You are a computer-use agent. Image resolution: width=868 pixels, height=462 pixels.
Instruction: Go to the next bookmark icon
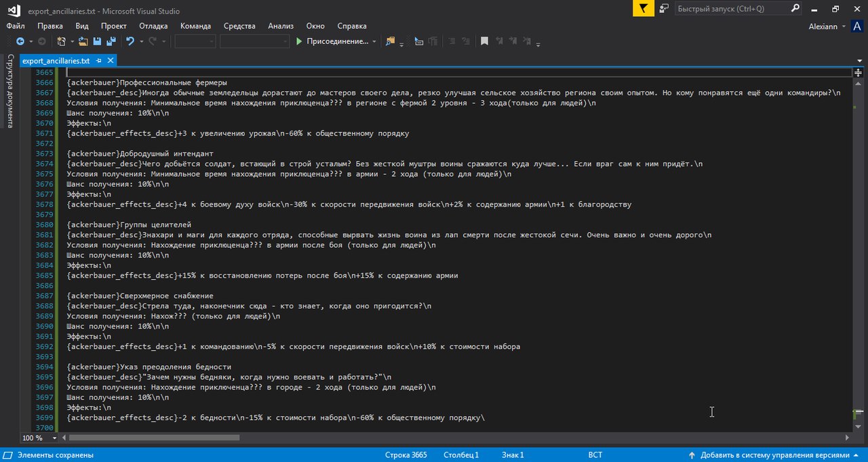click(x=513, y=41)
